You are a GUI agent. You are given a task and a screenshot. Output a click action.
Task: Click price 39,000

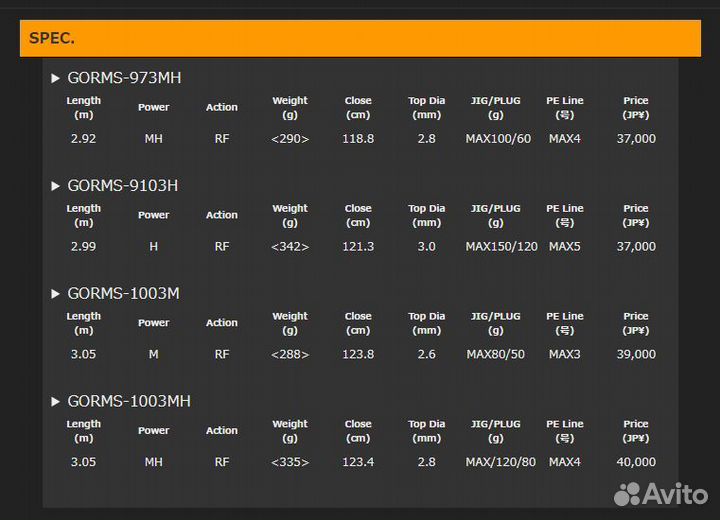636,354
